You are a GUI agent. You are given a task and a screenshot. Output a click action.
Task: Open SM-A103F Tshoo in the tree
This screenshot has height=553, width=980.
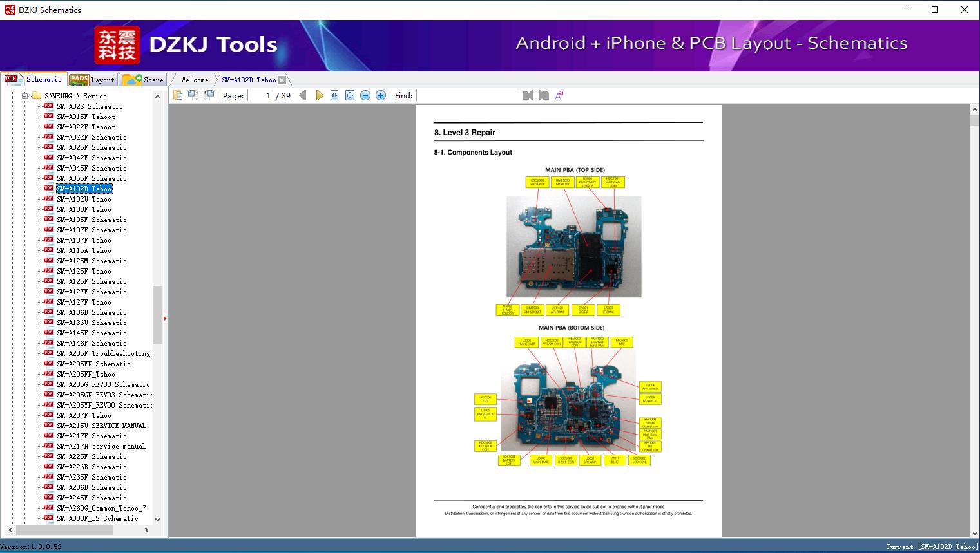[x=84, y=209]
